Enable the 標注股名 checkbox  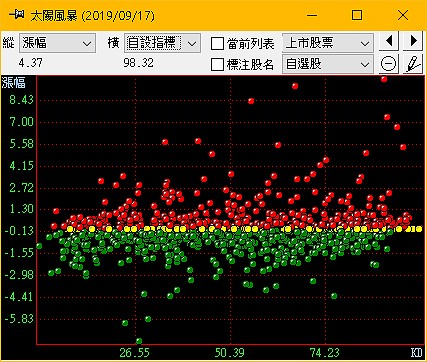click(217, 64)
